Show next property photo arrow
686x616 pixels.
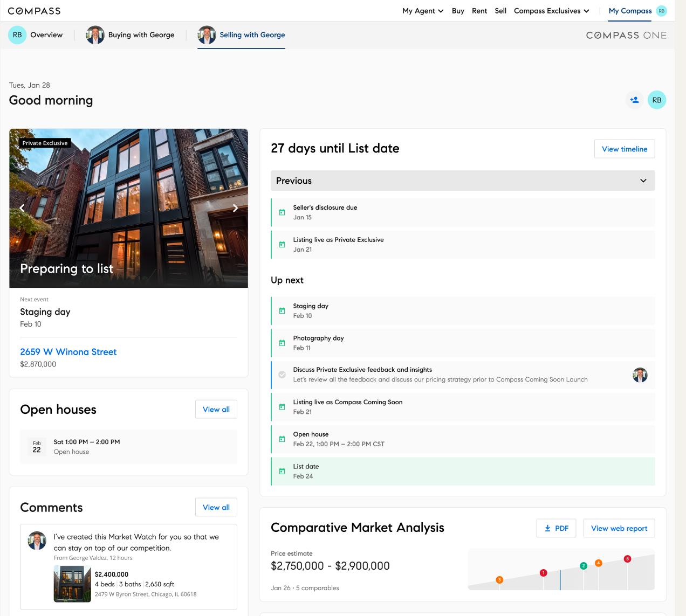pyautogui.click(x=235, y=208)
